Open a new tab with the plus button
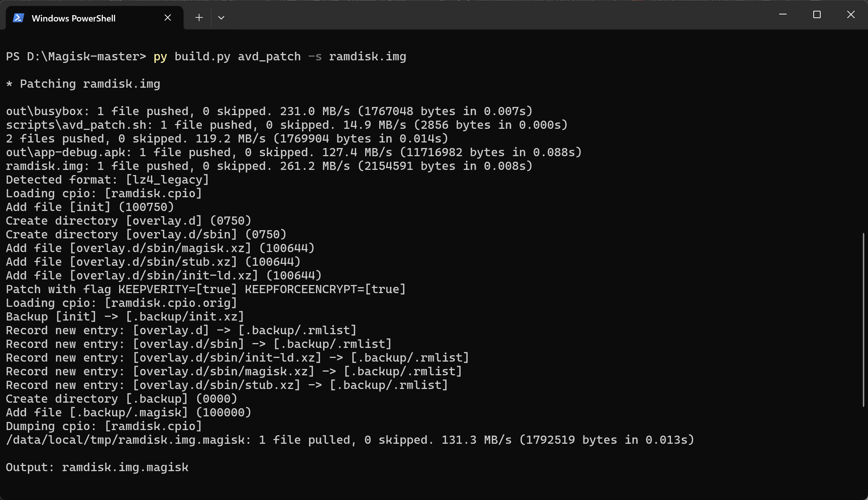Viewport: 868px width, 500px height. [199, 17]
